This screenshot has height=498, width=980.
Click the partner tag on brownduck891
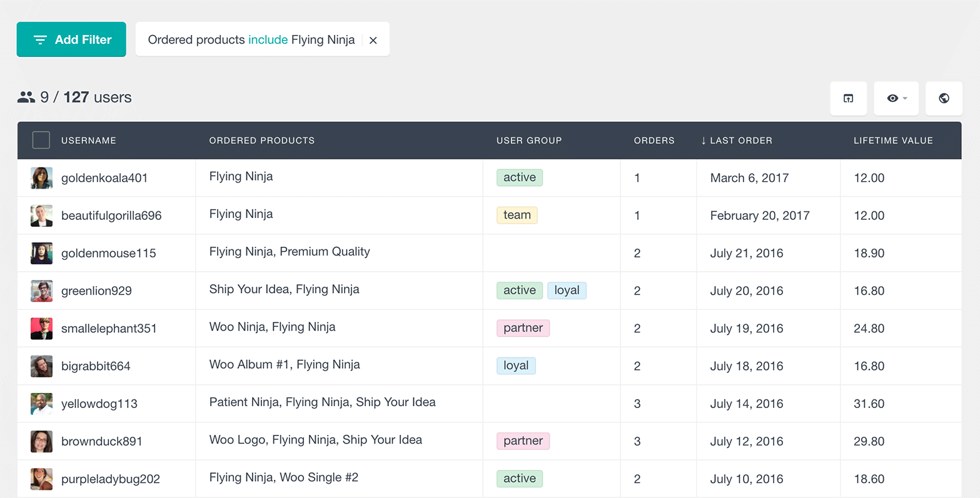pyautogui.click(x=523, y=441)
